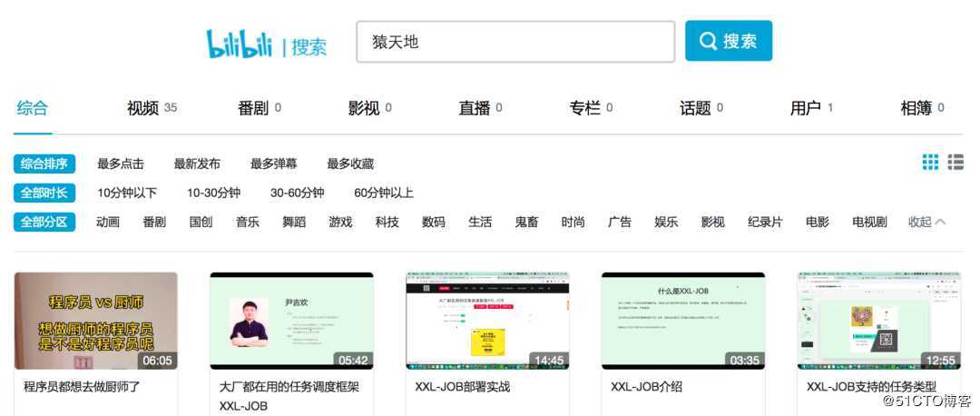Open the 14:45 video thumbnail
Viewport: 980px width, 416px height.
point(487,321)
